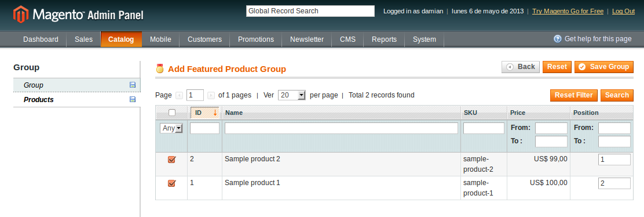
Task: Click the Reset button
Action: (x=557, y=67)
